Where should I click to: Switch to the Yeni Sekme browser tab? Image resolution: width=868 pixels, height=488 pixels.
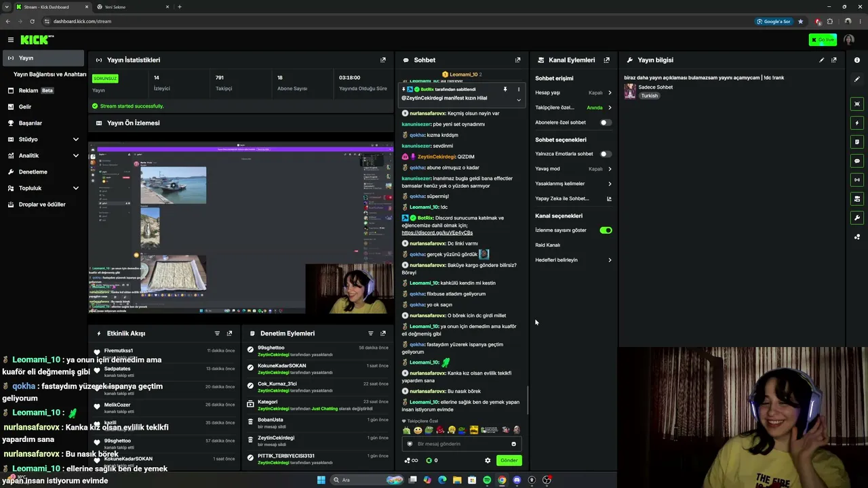132,7
